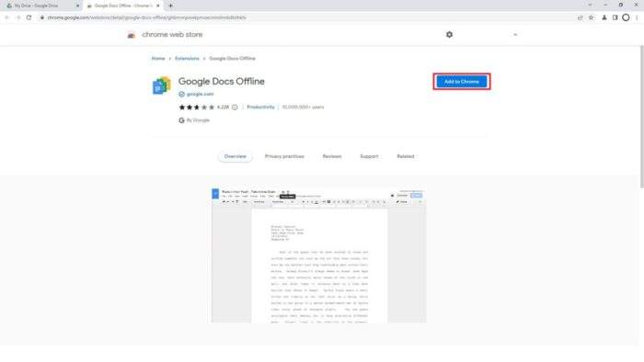Click the Google G logo

click(x=181, y=120)
